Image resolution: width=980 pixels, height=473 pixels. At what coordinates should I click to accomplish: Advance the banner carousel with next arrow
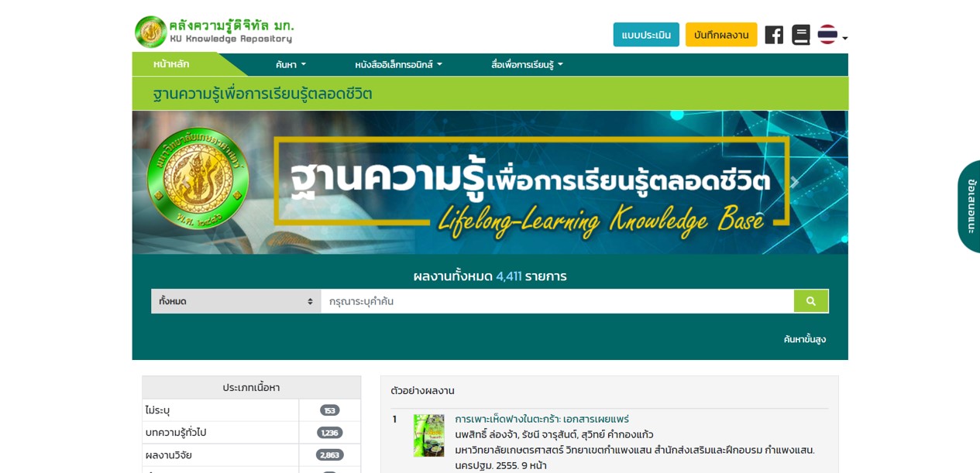[794, 183]
